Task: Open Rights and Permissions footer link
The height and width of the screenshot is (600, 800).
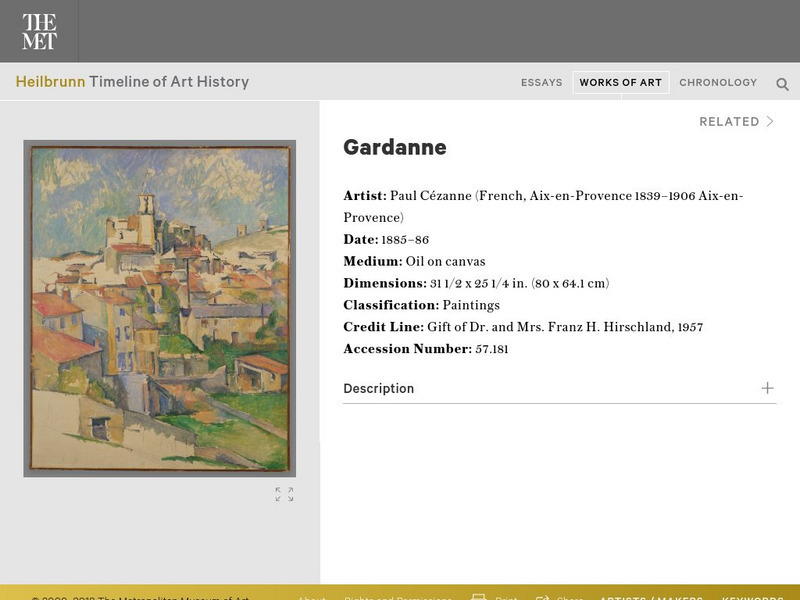Action: 396,598
